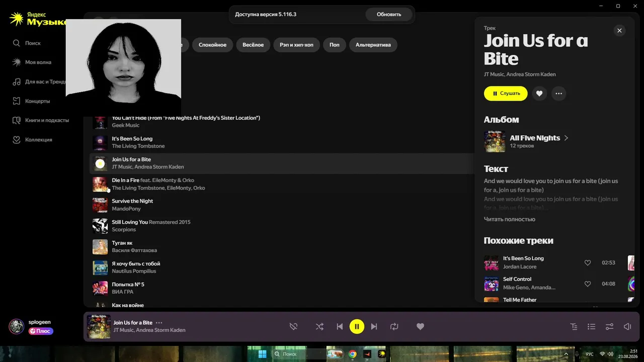Click the Survive the Night cover art

(x=100, y=205)
